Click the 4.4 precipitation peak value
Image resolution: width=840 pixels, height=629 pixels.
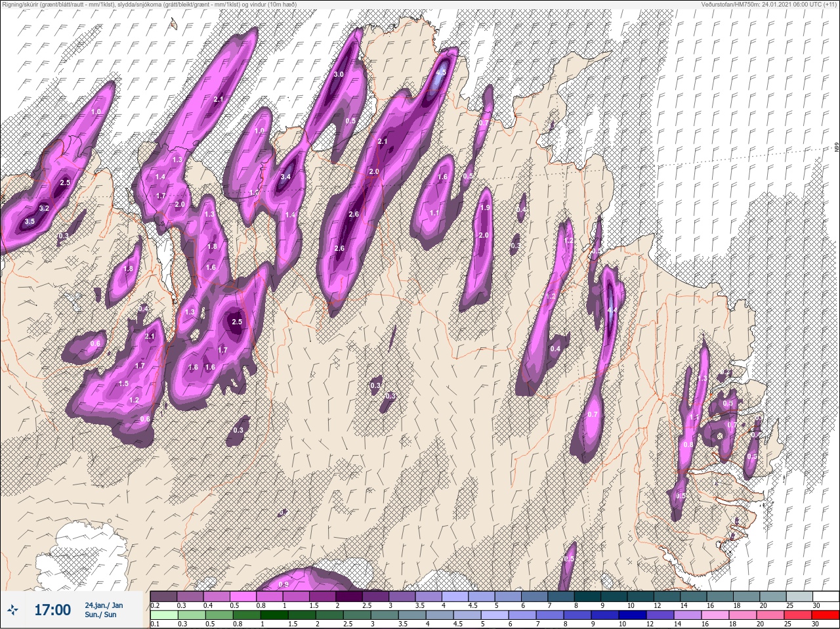[x=612, y=310]
